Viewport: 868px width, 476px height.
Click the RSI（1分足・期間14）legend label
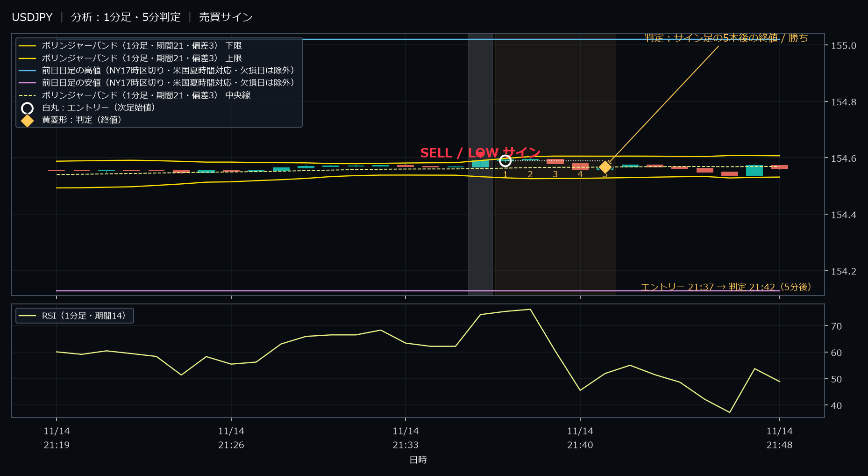point(85,316)
